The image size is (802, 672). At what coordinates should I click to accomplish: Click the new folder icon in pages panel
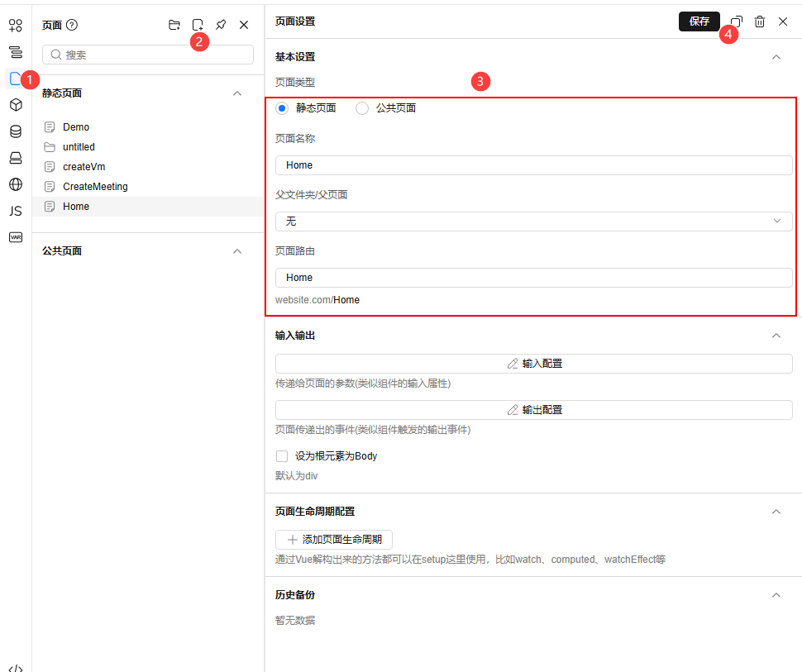point(174,25)
